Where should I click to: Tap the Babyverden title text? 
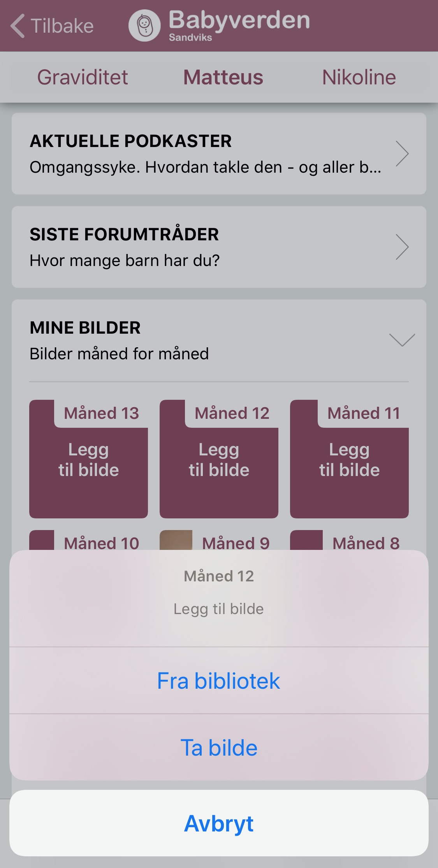pyautogui.click(x=239, y=20)
